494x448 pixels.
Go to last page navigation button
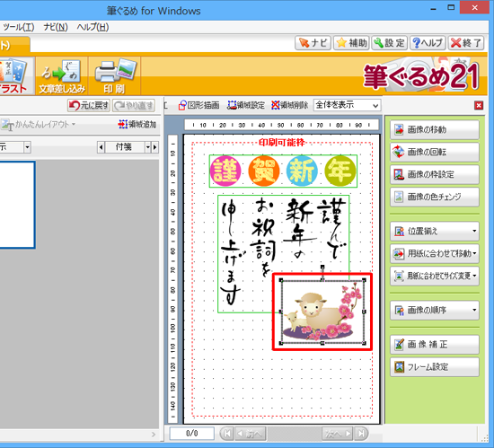point(361,434)
